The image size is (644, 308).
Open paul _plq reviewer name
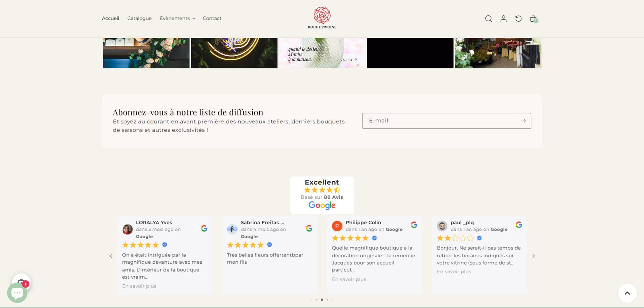point(462,222)
